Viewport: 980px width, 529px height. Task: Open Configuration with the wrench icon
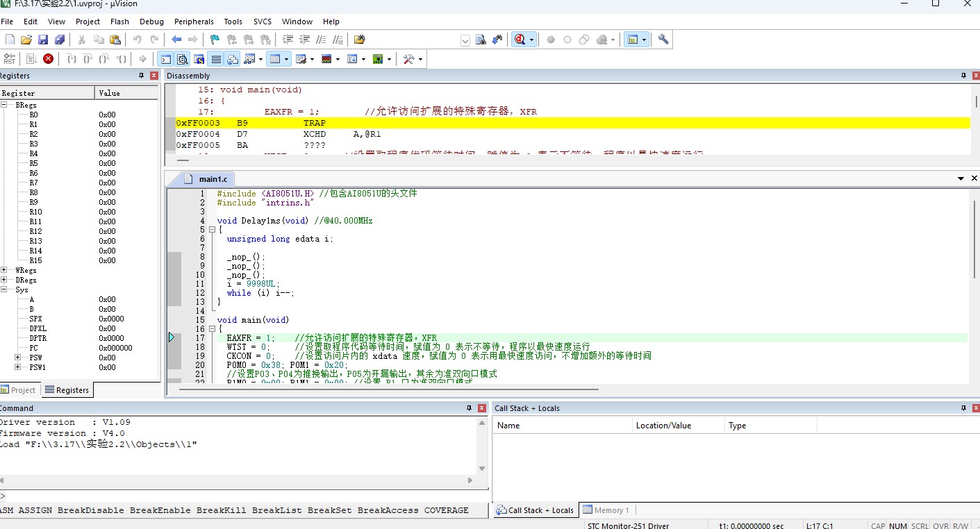point(663,40)
